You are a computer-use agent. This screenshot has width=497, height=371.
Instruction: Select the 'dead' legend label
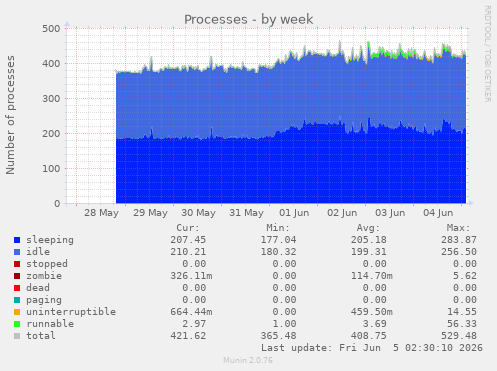pos(38,288)
